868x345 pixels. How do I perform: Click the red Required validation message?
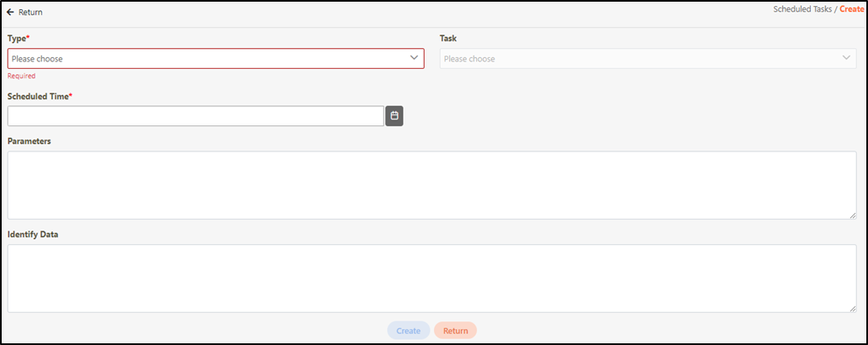[22, 76]
